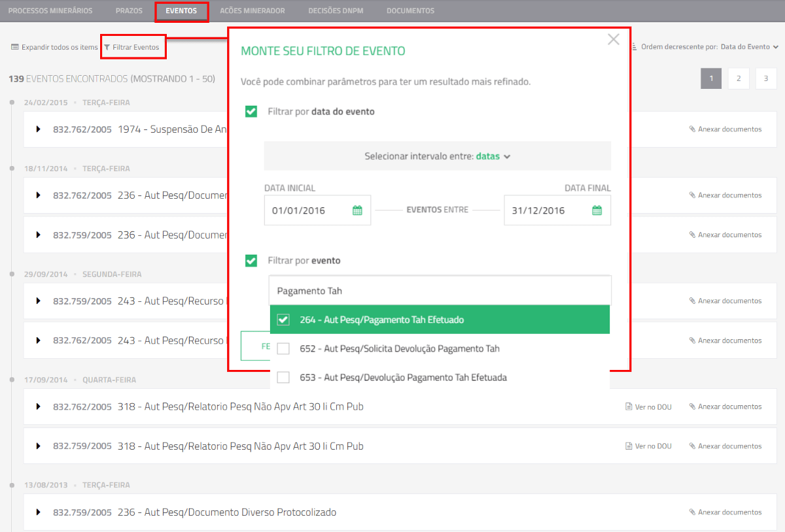
Task: Open the Decisões DNPM tab
Action: coord(336,11)
